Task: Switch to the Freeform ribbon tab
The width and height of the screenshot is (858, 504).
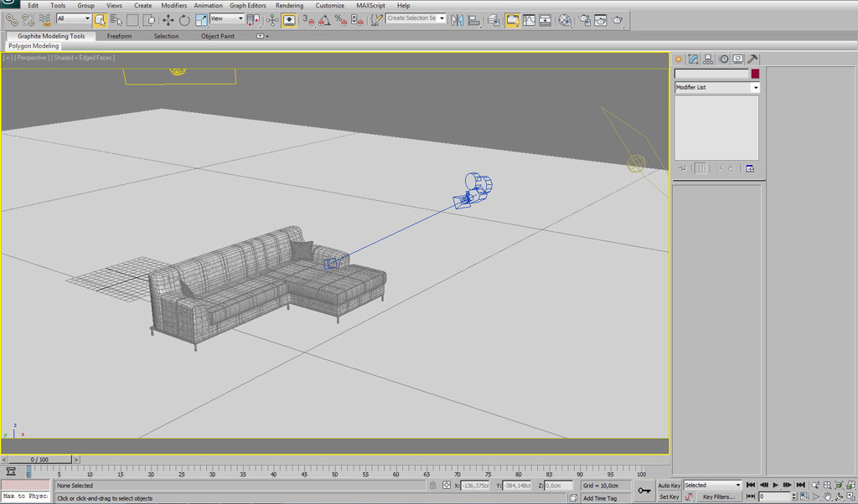Action: [x=119, y=36]
